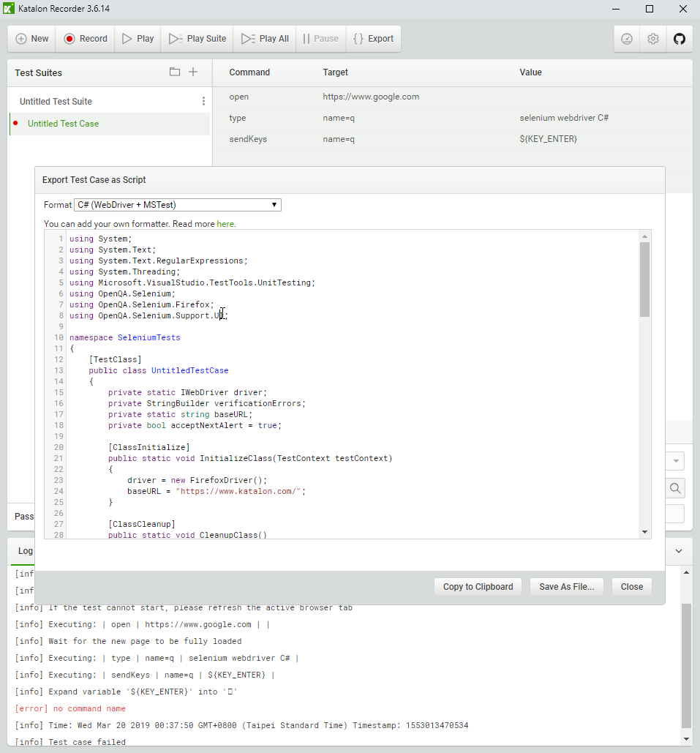The image size is (700, 753).
Task: Close the export dialog
Action: (x=631, y=587)
